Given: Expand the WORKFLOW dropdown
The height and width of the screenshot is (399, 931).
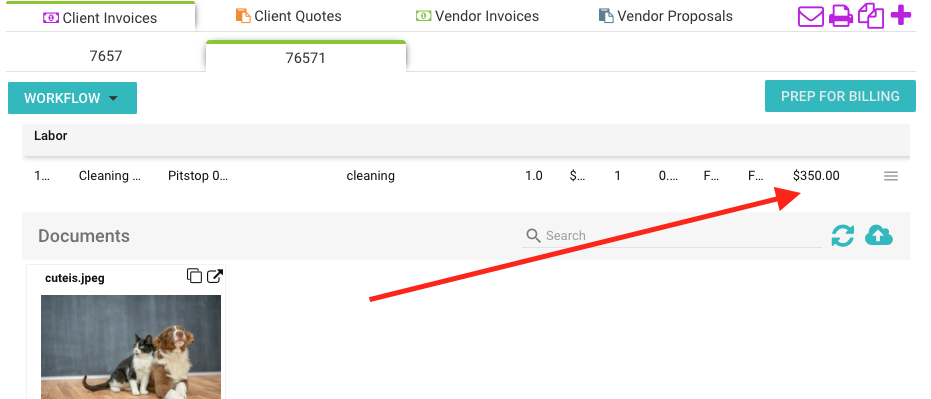Looking at the screenshot, I should coord(72,98).
